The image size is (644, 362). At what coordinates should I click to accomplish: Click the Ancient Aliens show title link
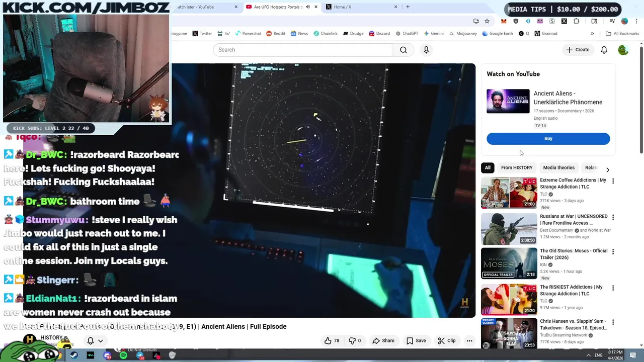[568, 98]
